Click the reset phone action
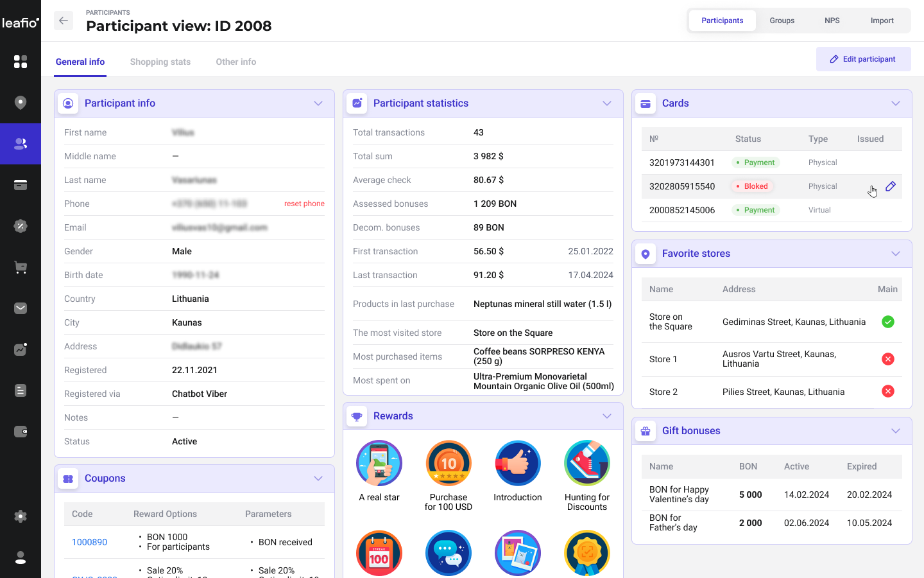The width and height of the screenshot is (924, 578). 304,204
